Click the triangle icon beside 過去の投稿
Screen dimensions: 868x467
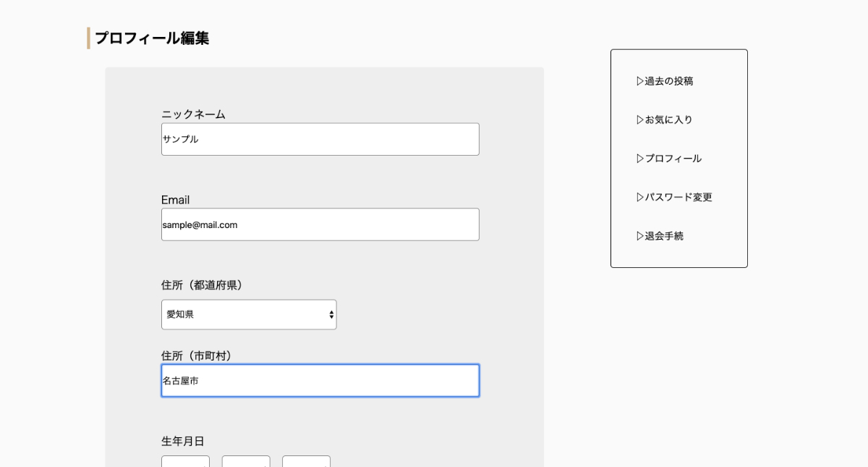point(640,81)
